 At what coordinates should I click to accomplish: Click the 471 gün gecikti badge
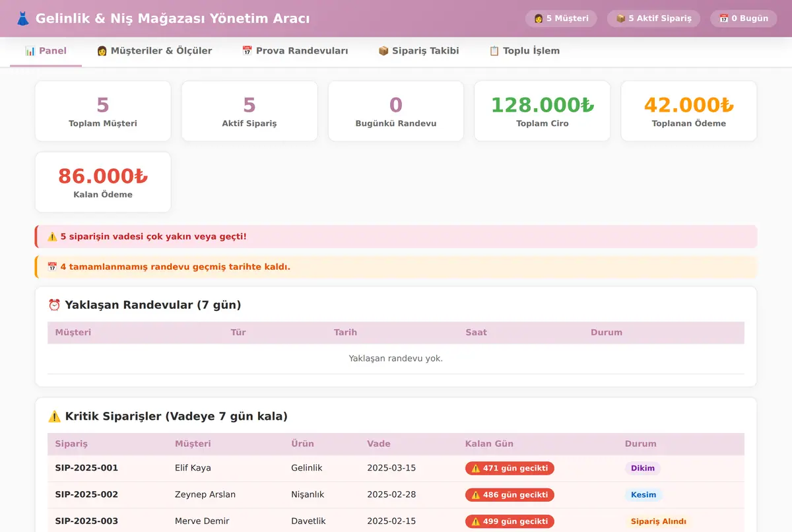510,468
